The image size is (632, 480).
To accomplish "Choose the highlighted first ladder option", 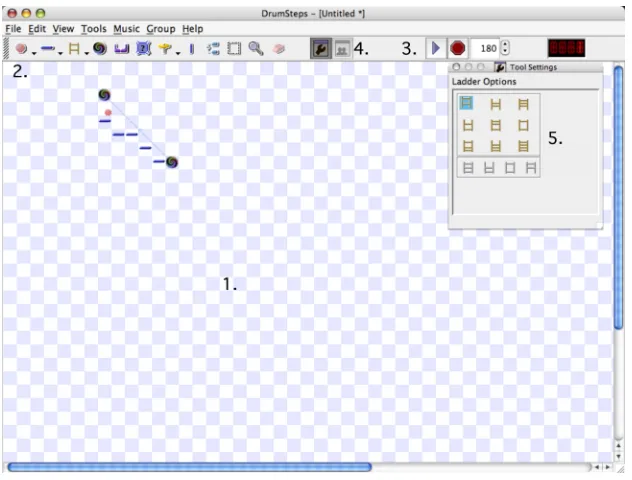I will click(466, 103).
